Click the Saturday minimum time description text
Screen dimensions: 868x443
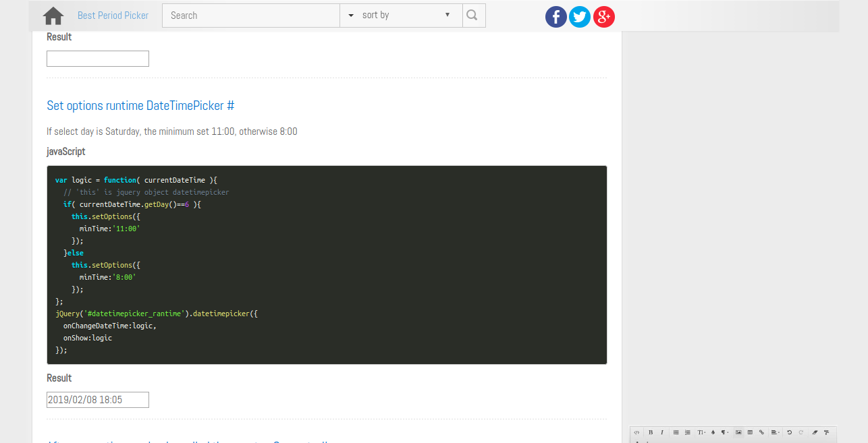(x=172, y=131)
